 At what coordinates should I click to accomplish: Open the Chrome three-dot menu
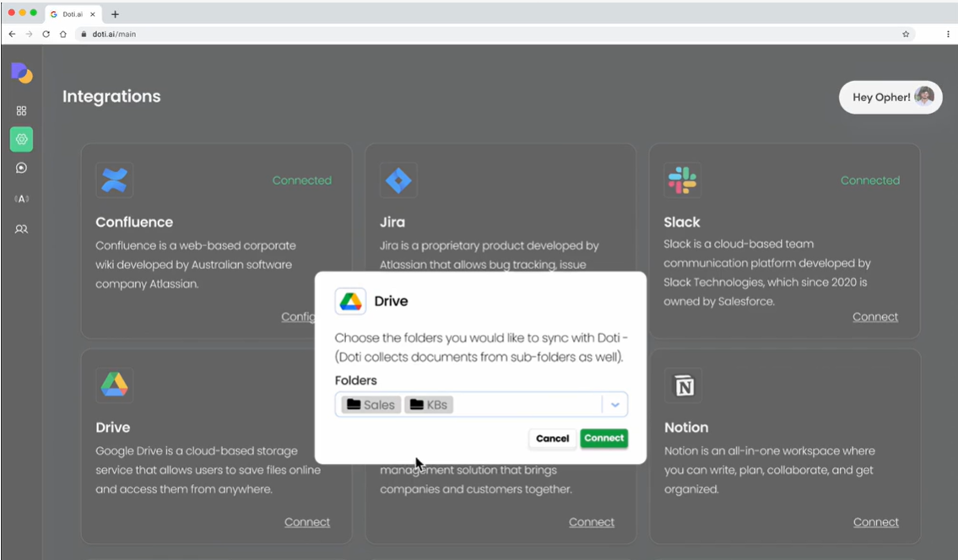(947, 34)
